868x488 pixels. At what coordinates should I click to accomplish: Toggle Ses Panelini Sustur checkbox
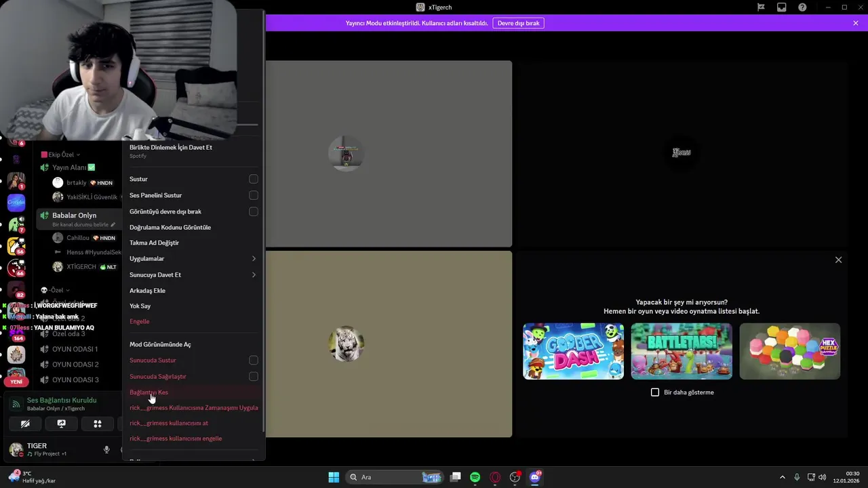click(254, 195)
